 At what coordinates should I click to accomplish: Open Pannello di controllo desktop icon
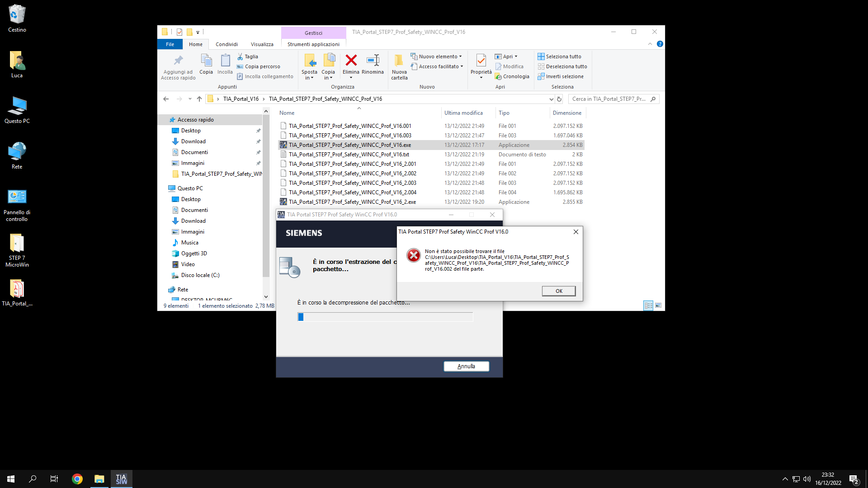click(x=17, y=205)
